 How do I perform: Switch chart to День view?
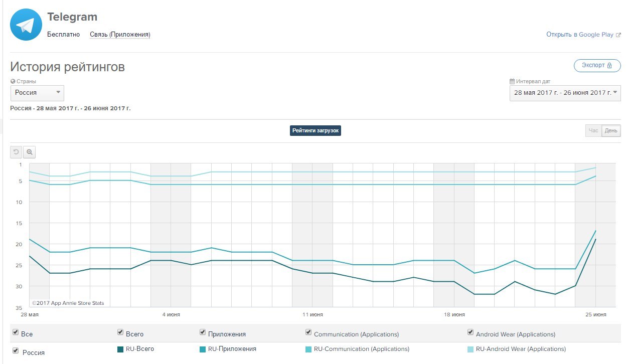(x=611, y=131)
